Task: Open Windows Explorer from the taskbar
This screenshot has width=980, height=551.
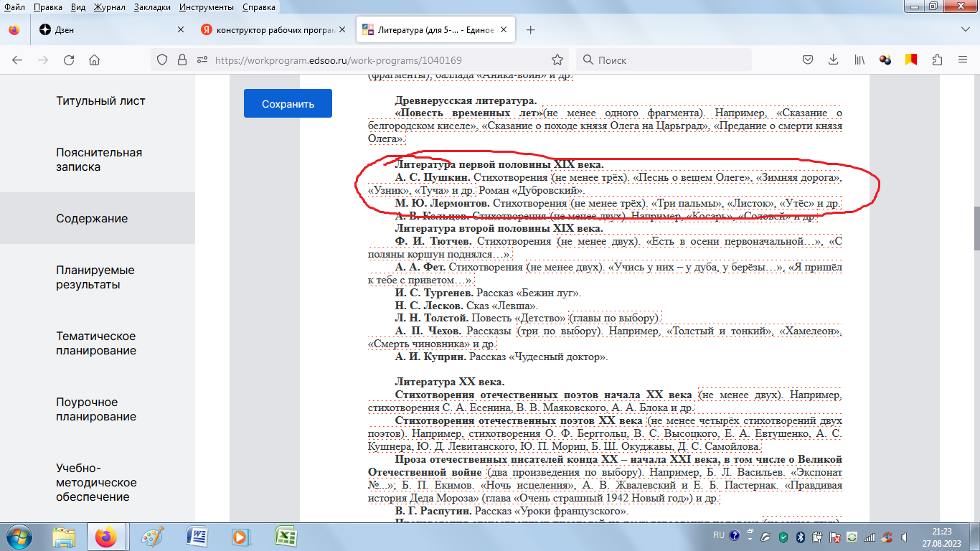Action: (65, 536)
